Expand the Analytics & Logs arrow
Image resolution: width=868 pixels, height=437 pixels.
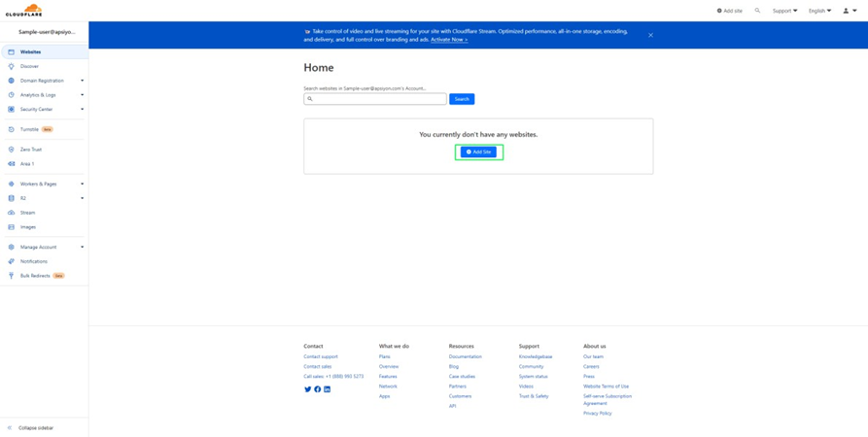82,95
